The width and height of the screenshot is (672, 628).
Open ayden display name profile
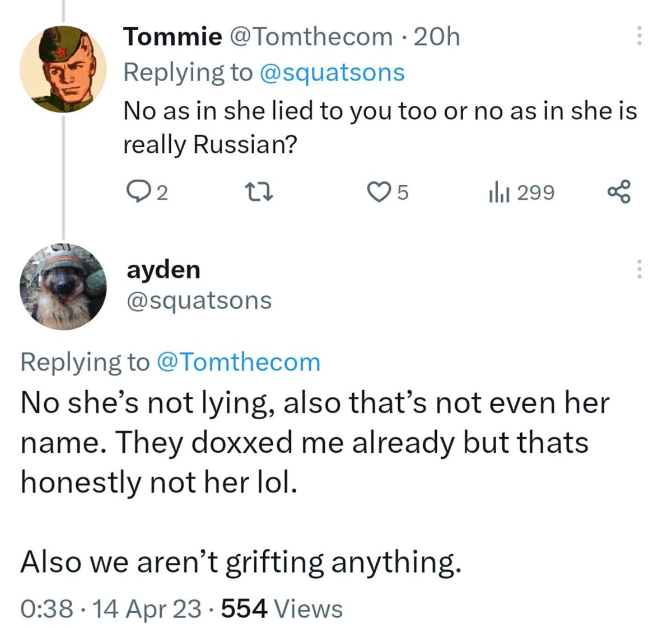(x=163, y=269)
